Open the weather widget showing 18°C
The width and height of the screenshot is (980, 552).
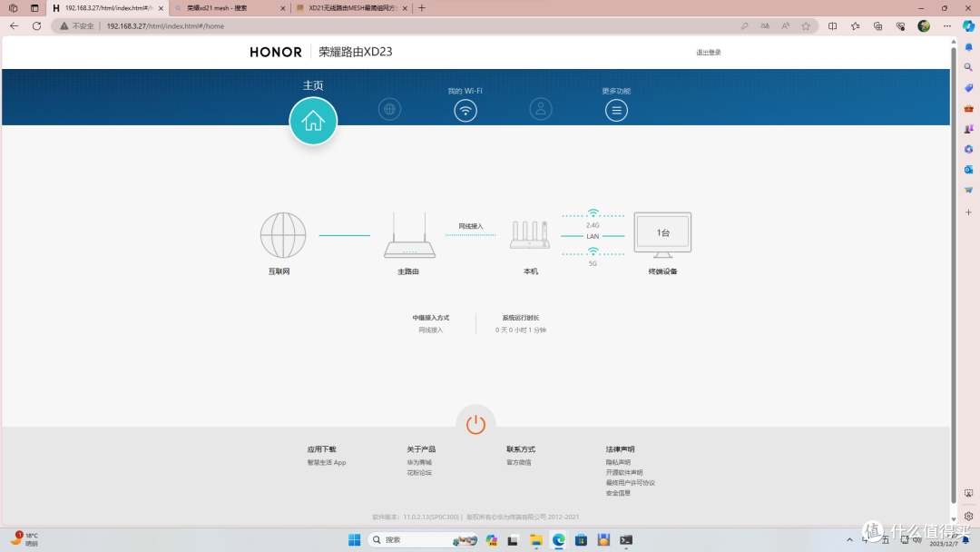click(x=25, y=539)
